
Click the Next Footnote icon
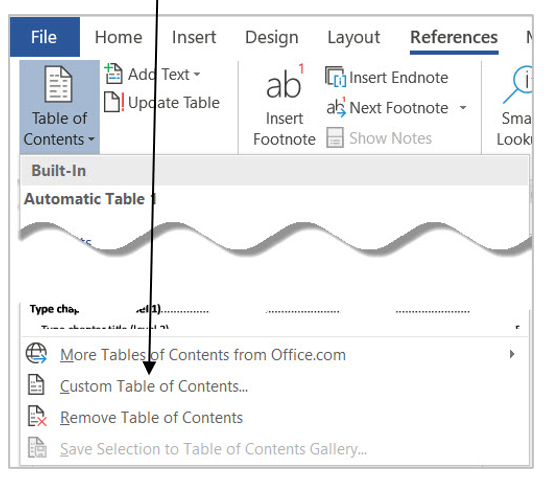click(x=336, y=107)
